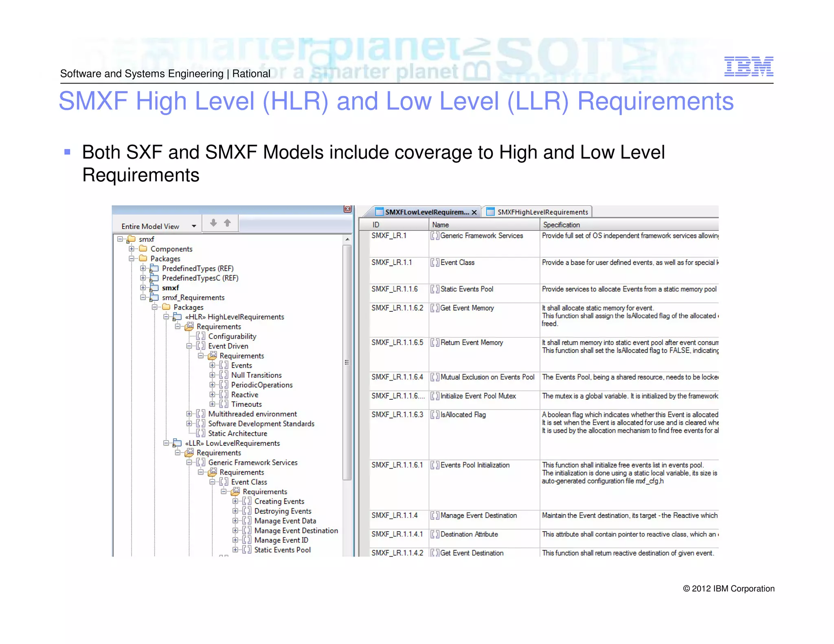Click the Static Architecture requirement icon

[200, 433]
